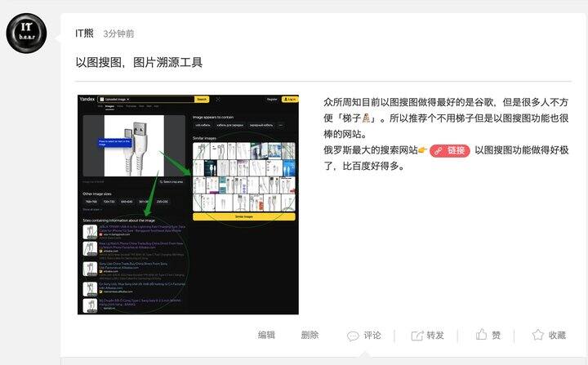588x365 pixels.
Task: Select the text 众所周知目前以图搜图做得最好的是谷歌
Action: [408, 102]
